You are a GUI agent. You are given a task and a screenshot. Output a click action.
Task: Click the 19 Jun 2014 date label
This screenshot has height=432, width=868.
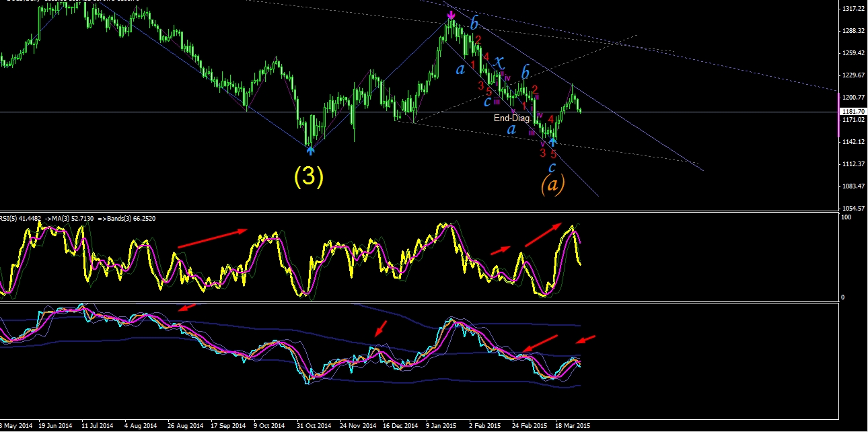[x=55, y=426]
